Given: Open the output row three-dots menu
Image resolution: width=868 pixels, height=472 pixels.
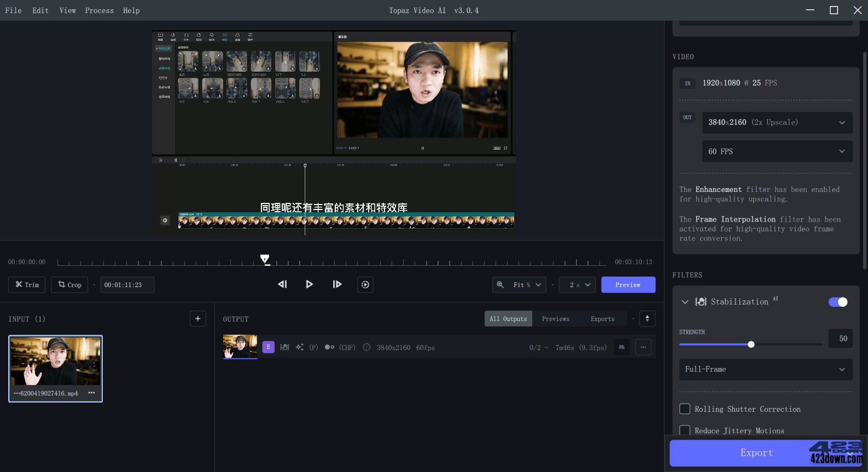Looking at the screenshot, I should tap(643, 347).
